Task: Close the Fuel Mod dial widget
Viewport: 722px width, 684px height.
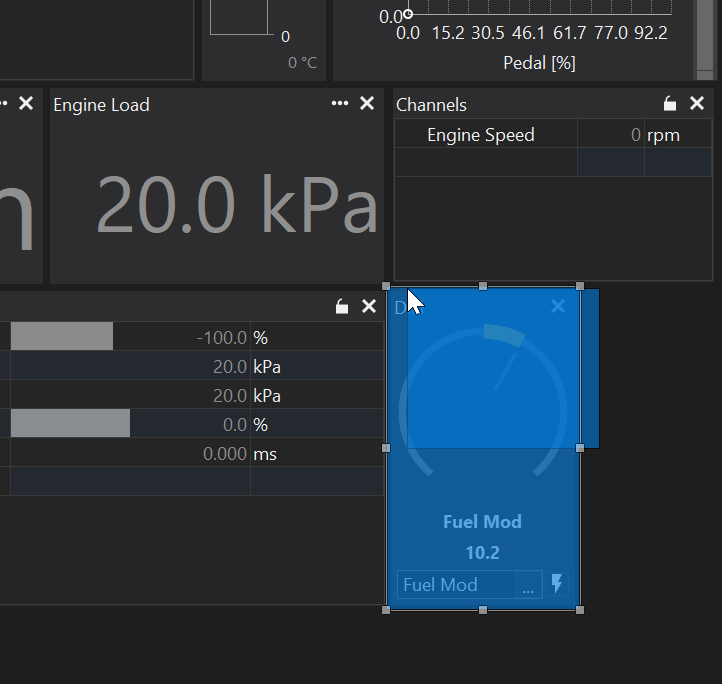Action: click(x=558, y=307)
